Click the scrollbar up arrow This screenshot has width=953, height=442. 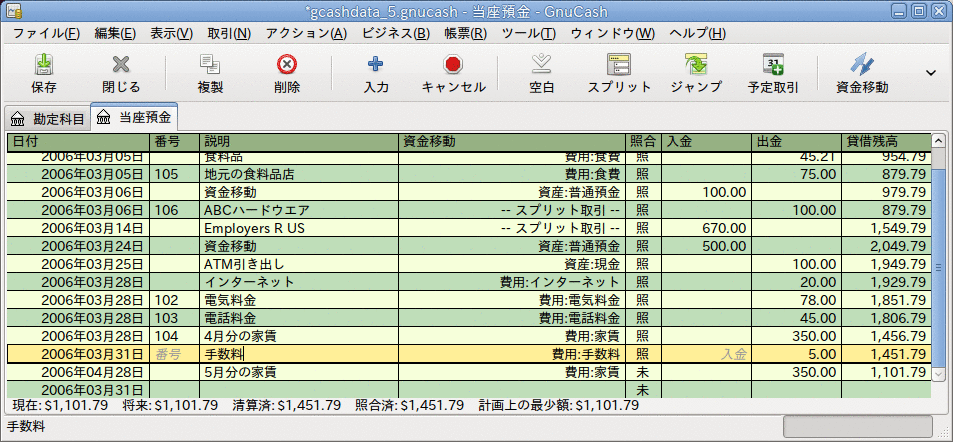[938, 140]
